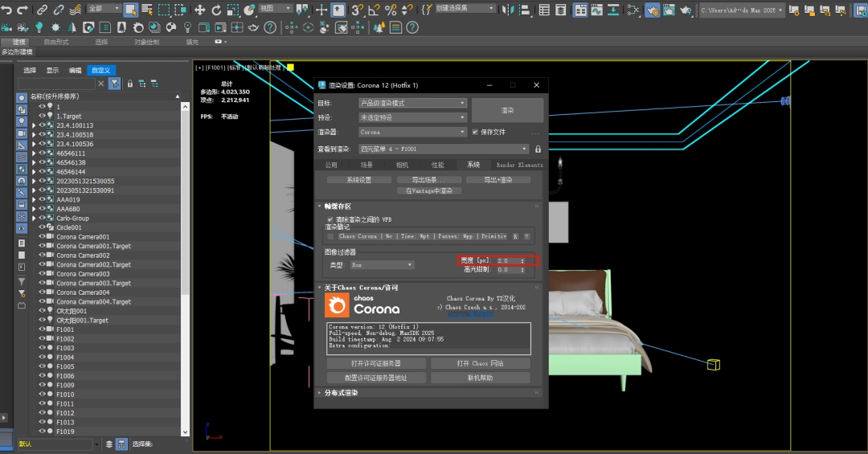868x454 pixels.
Task: Hide CR太阳001 via its eye icon
Action: pos(42,311)
